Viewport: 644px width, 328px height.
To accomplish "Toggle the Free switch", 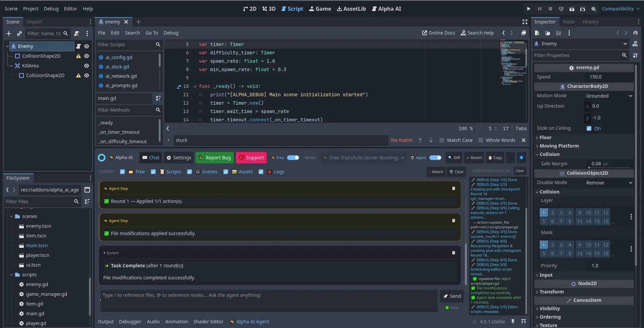I will click(x=293, y=158).
